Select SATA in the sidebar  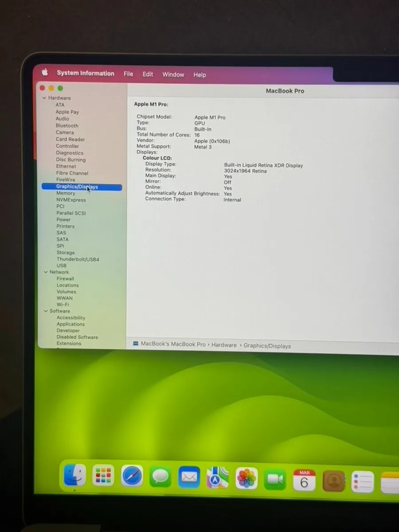tap(63, 239)
